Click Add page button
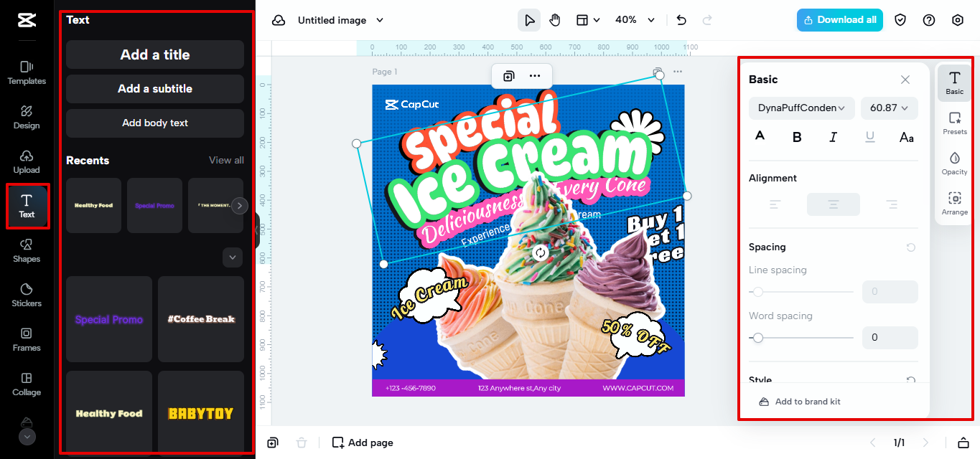The height and width of the screenshot is (459, 980). coord(363,443)
